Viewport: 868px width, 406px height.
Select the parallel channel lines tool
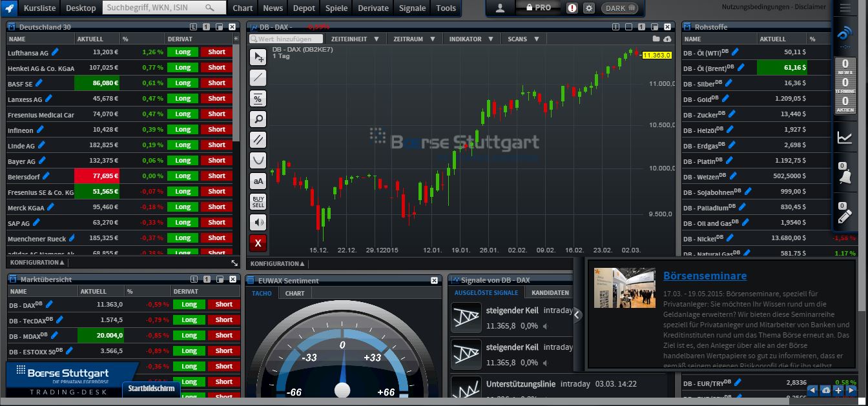pyautogui.click(x=258, y=139)
